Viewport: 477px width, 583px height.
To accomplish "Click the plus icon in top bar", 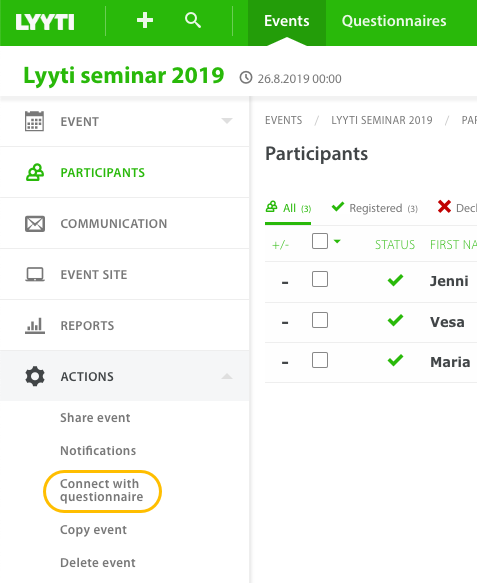I will (x=145, y=20).
